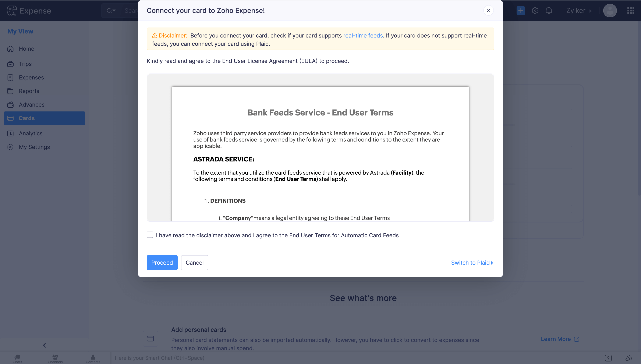The width and height of the screenshot is (641, 364).
Task: Click the help question mark icon
Action: coord(608,358)
